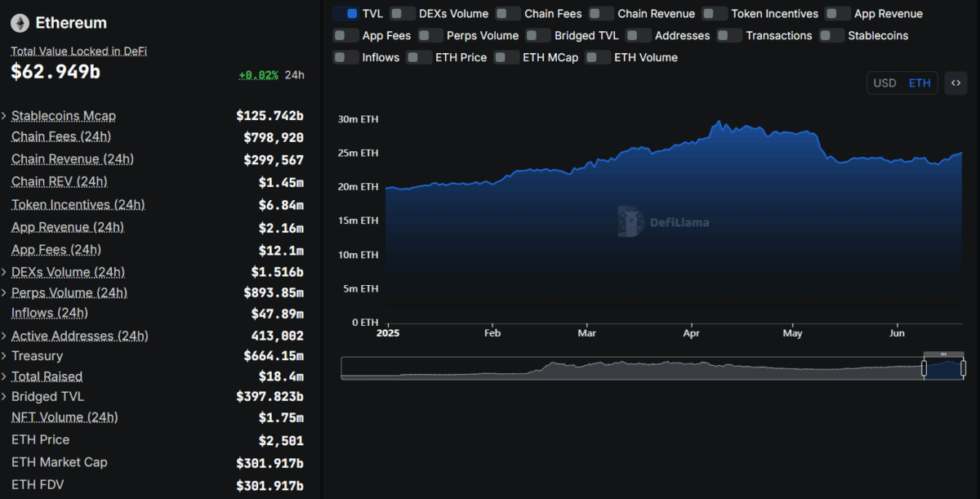980x499 pixels.
Task: Enable the Chain Fees toggle
Action: coord(508,14)
